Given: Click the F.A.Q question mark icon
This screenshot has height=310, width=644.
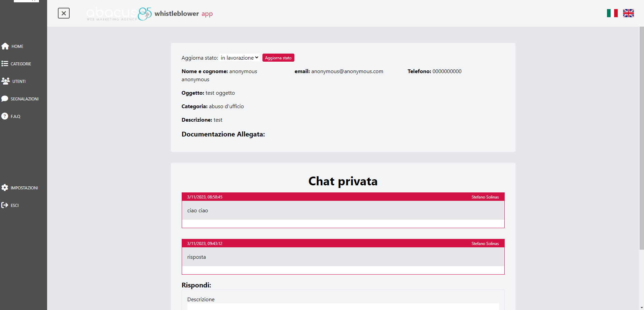Looking at the screenshot, I should click(5, 116).
